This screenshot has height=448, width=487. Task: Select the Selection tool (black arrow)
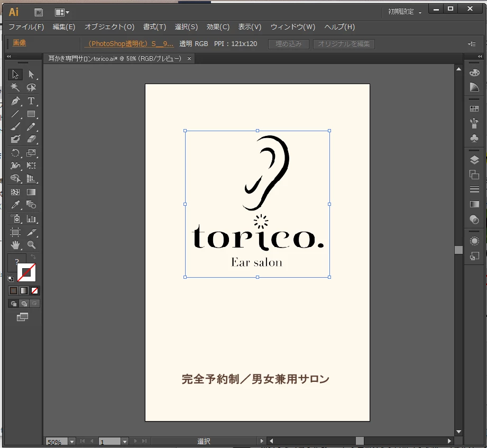[x=15, y=75]
